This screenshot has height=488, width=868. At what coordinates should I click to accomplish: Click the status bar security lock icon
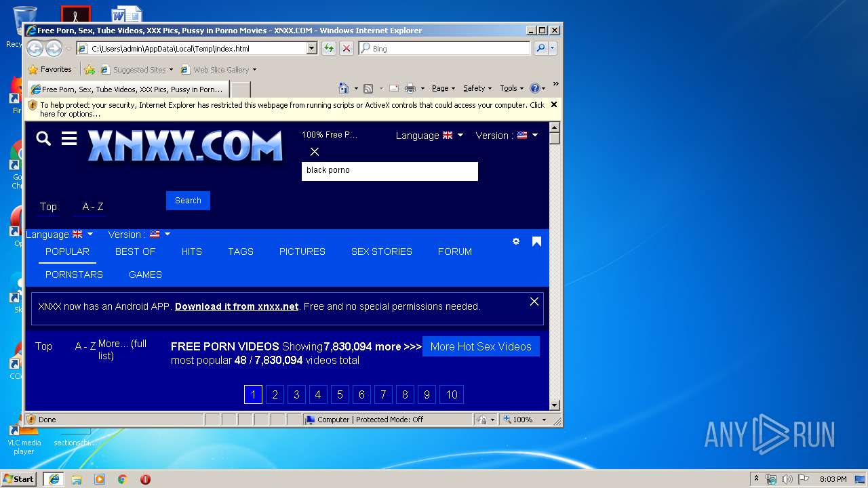point(481,420)
